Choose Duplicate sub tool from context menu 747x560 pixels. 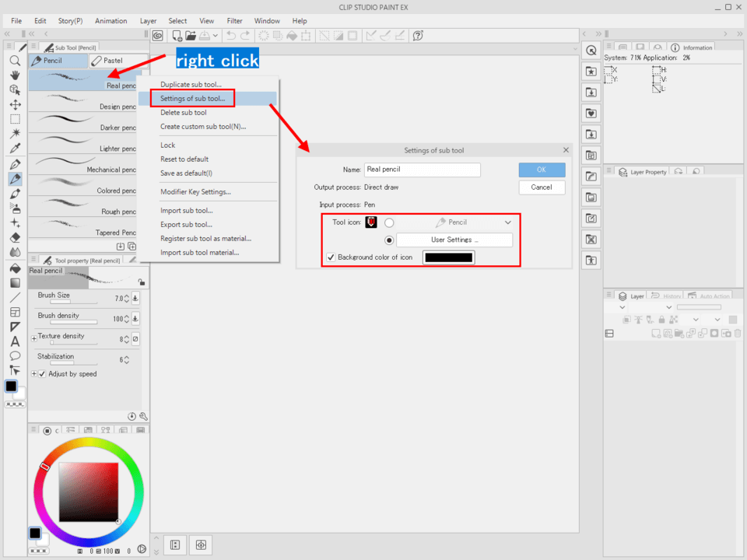[191, 85]
